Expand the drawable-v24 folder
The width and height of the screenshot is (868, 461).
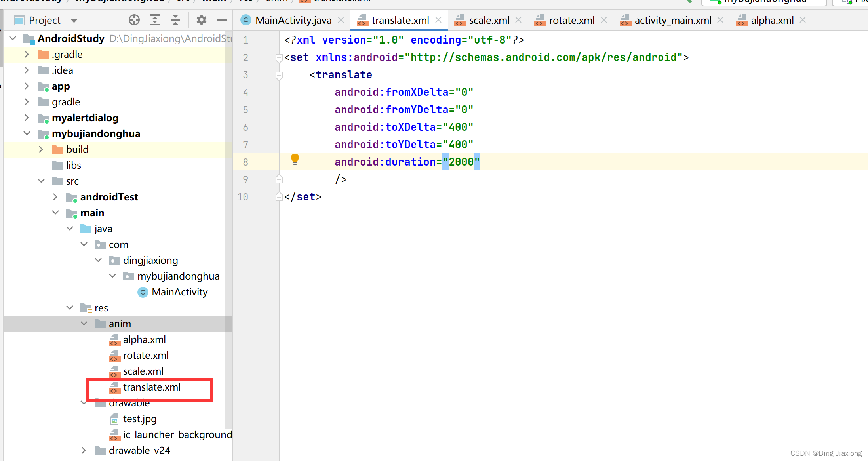(x=84, y=450)
